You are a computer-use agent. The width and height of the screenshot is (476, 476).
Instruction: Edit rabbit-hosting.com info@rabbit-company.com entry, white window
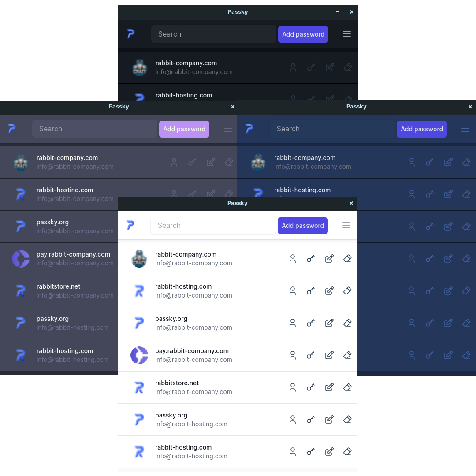click(329, 291)
